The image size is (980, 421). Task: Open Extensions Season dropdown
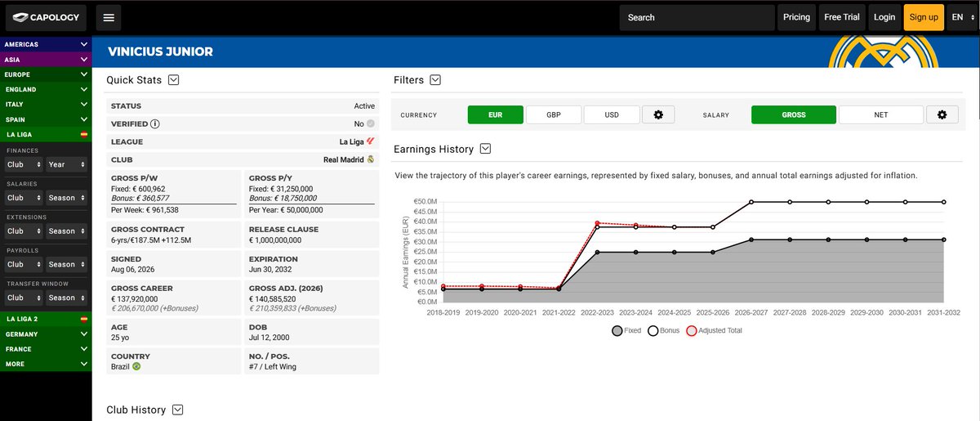pyautogui.click(x=67, y=231)
